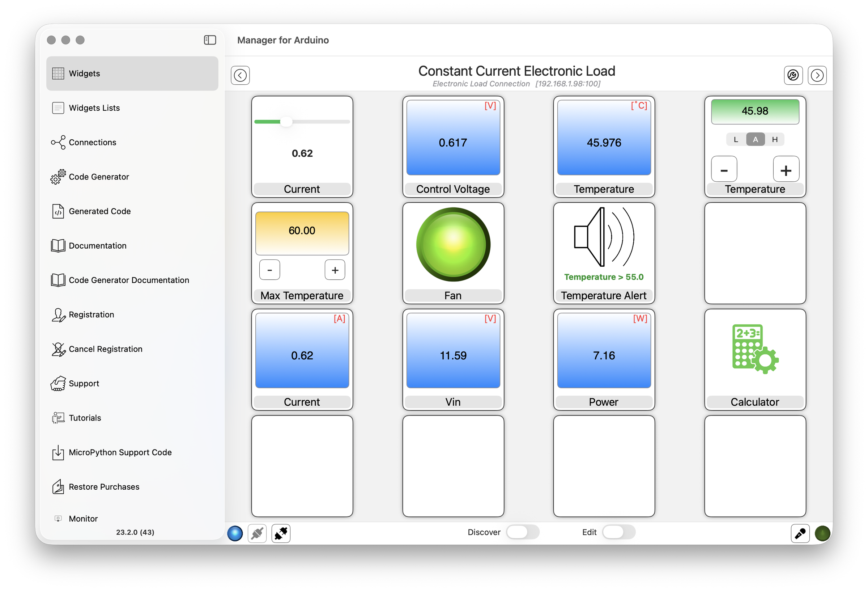The width and height of the screenshot is (868, 591).
Task: Click the Current [A] display showing 0.62
Action: (302, 351)
